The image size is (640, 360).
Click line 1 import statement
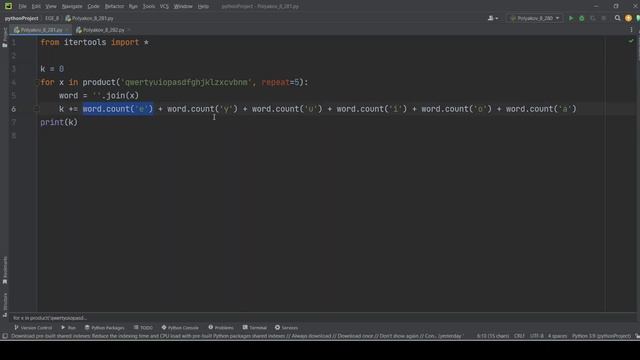tap(95, 42)
